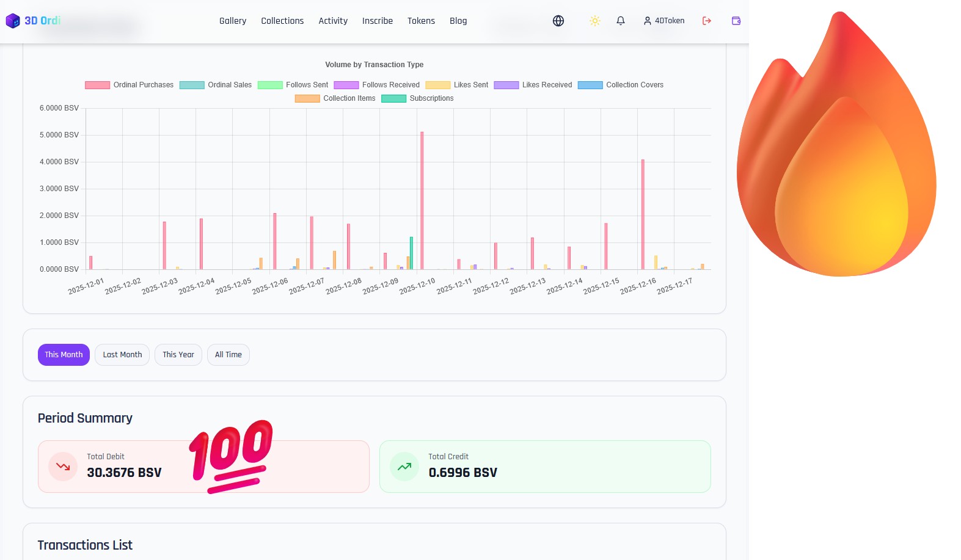
Task: Go to Gallery page
Action: tap(233, 21)
